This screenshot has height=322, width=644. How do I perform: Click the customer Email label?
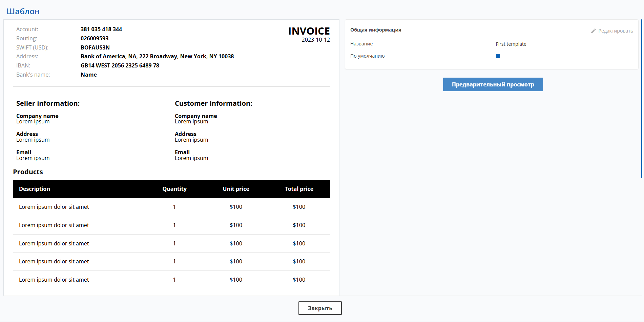[182, 152]
